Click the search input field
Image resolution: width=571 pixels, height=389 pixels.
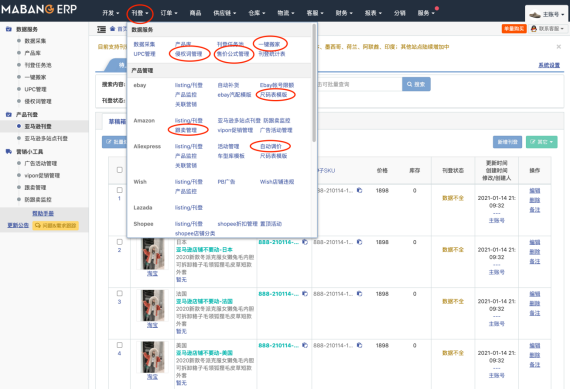click(359, 84)
